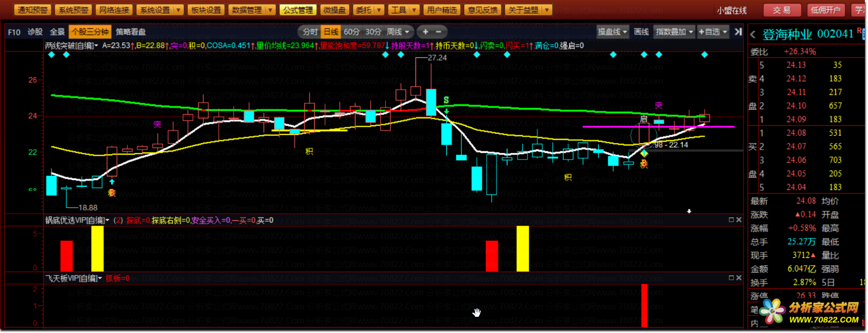Open the 操盘线 dropdown

click(612, 32)
